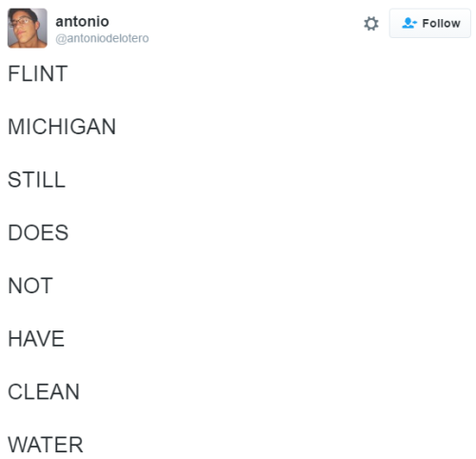Follow the user antonio

click(x=430, y=23)
